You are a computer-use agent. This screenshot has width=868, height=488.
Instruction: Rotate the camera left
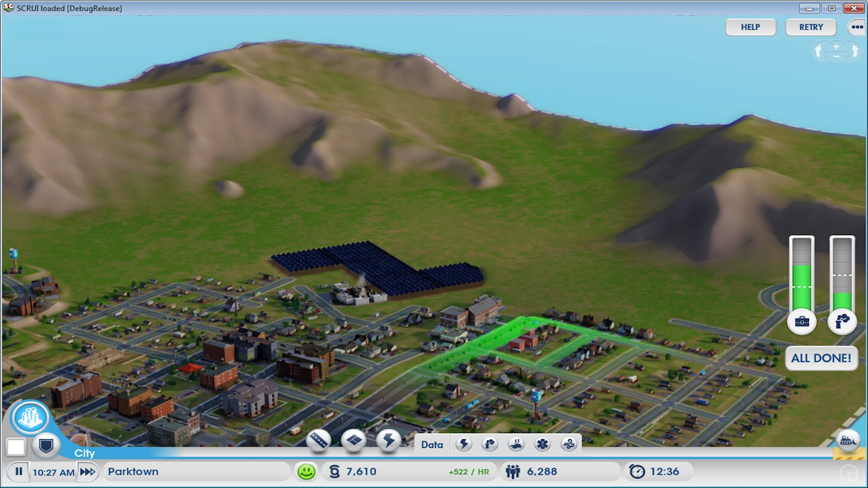click(818, 52)
